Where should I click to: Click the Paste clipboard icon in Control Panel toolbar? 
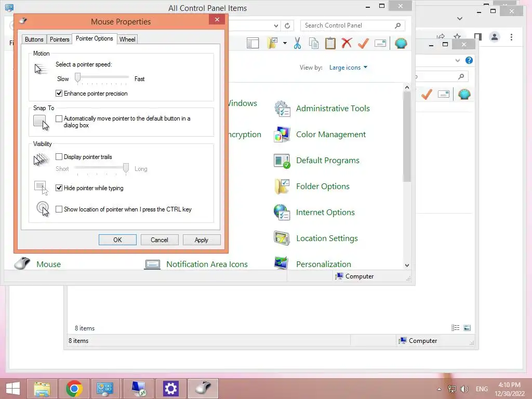click(x=330, y=44)
